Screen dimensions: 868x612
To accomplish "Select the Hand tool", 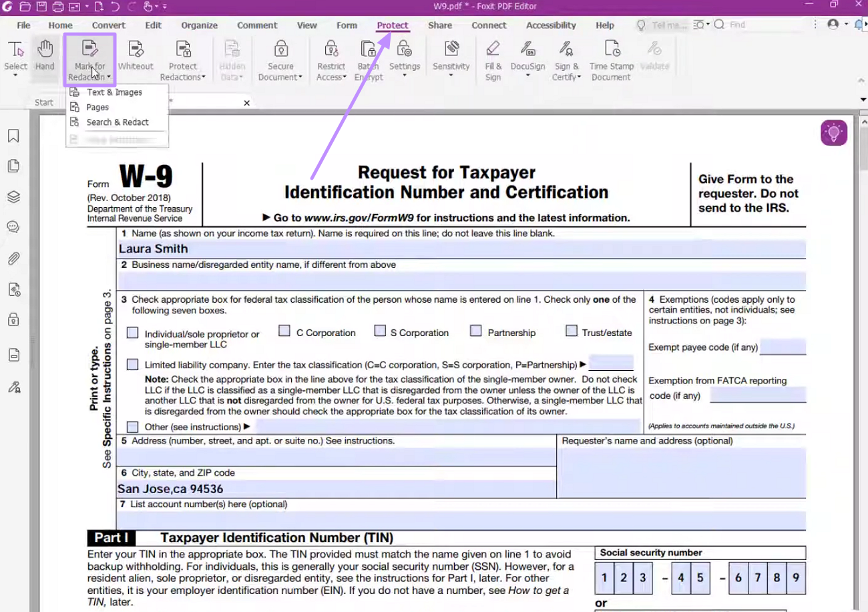I will click(x=44, y=57).
